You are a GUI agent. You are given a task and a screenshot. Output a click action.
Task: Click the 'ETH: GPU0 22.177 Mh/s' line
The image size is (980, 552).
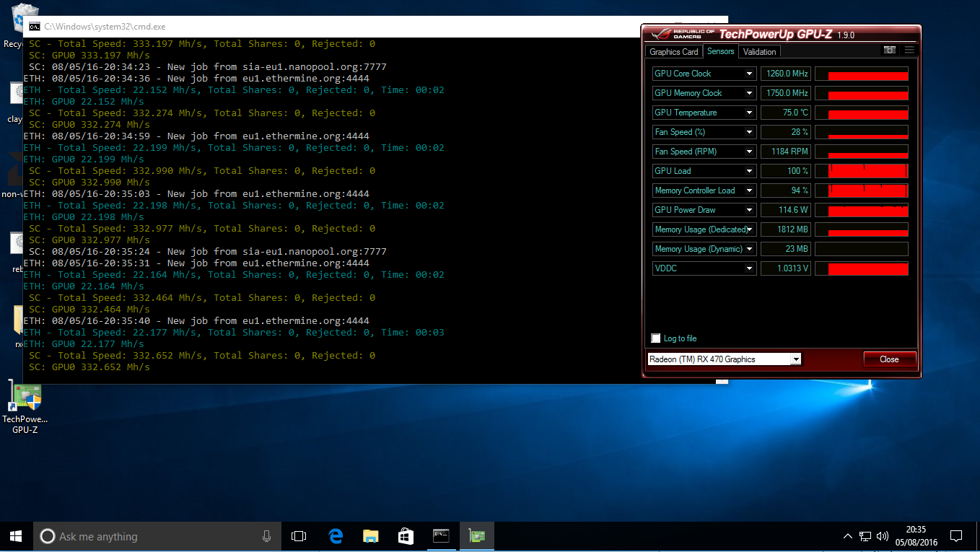click(84, 344)
